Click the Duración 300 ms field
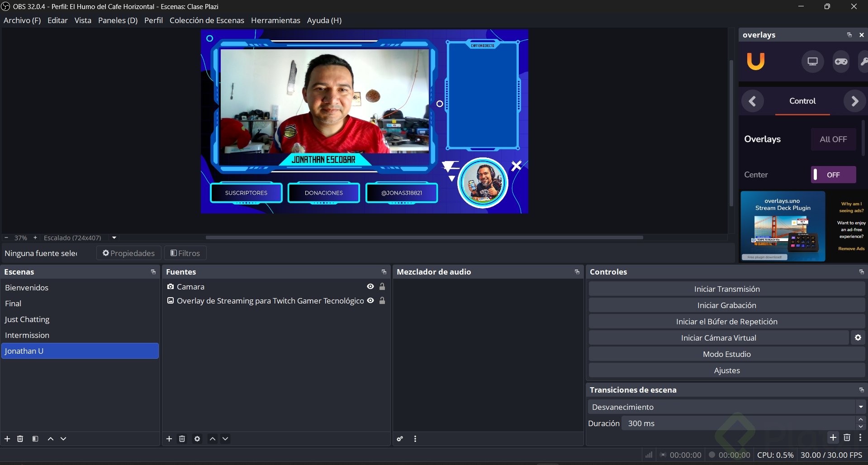Viewport: 868px width, 465px height. 739,423
